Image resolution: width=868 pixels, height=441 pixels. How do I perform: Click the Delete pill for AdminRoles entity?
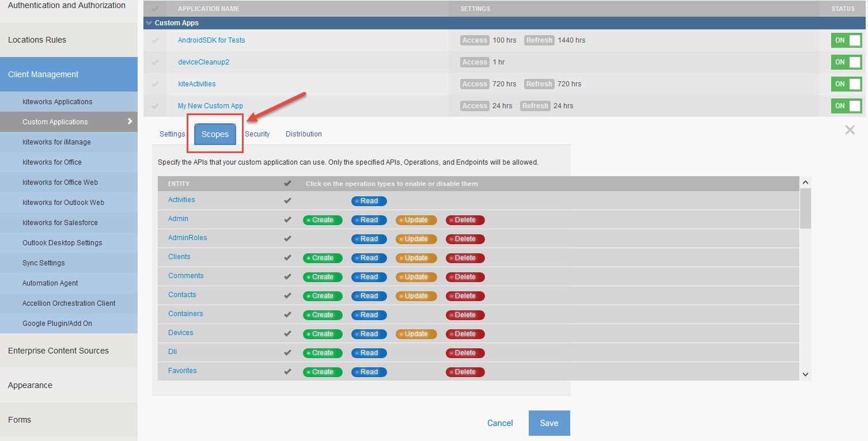click(x=465, y=239)
